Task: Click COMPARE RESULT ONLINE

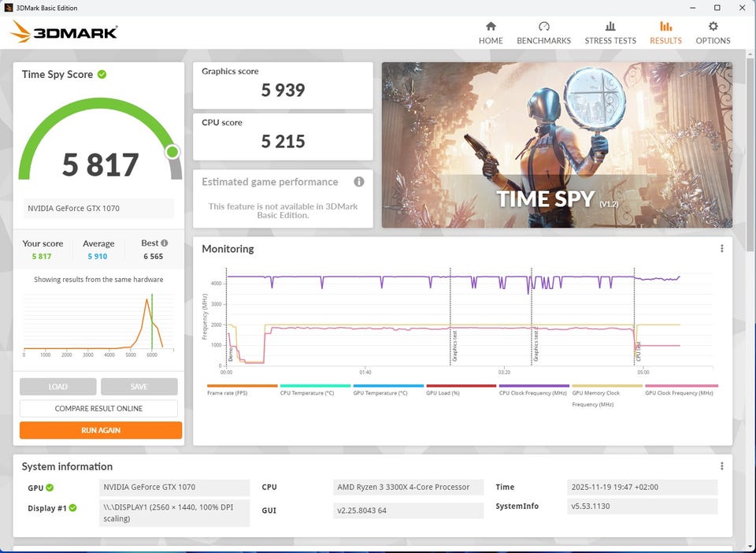Action: coord(98,408)
